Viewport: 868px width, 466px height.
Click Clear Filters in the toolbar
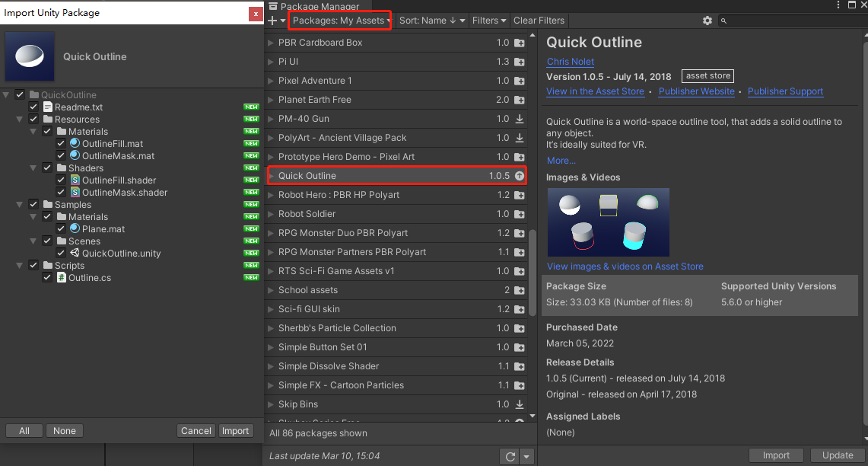click(x=539, y=21)
